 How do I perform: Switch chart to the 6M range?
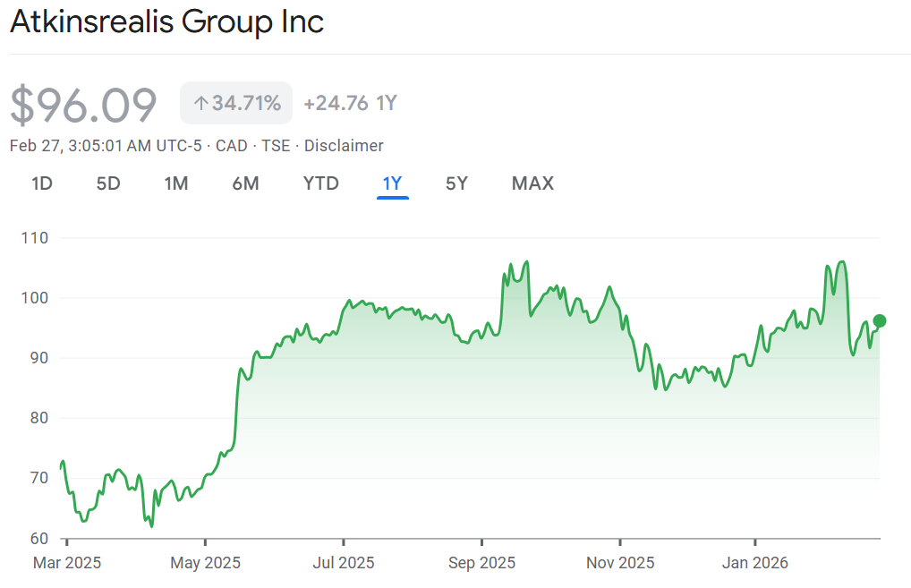coord(245,183)
